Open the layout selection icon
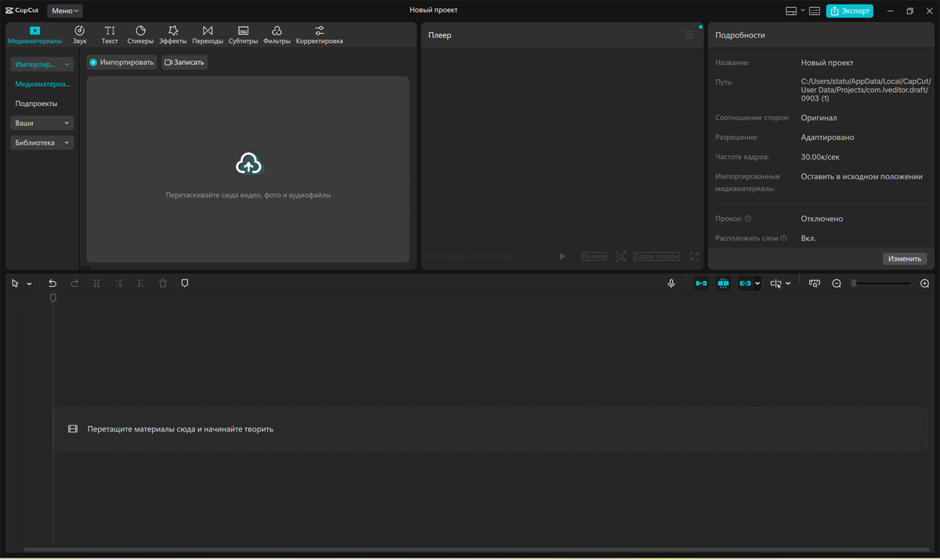Image resolution: width=940 pixels, height=560 pixels. point(791,11)
